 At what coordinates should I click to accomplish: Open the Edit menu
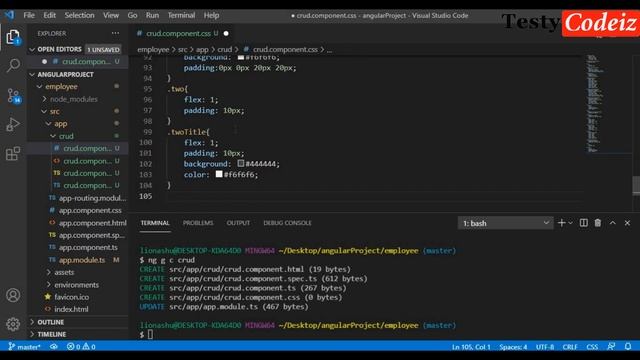click(49, 15)
